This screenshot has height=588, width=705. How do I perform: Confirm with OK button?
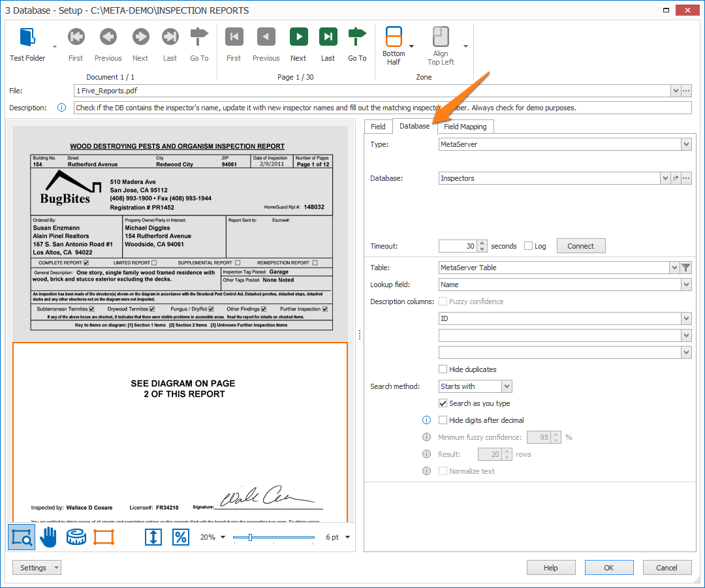[x=609, y=568]
